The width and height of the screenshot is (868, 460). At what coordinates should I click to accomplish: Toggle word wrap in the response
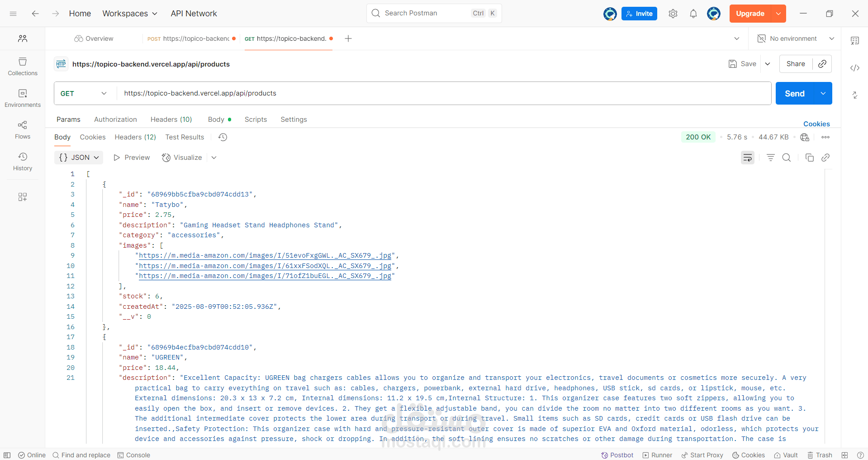pos(748,158)
